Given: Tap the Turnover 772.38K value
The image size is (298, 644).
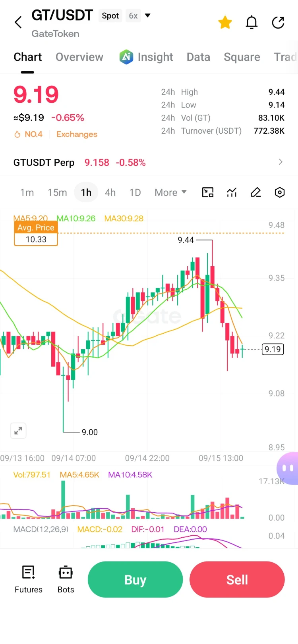Looking at the screenshot, I should [x=269, y=131].
